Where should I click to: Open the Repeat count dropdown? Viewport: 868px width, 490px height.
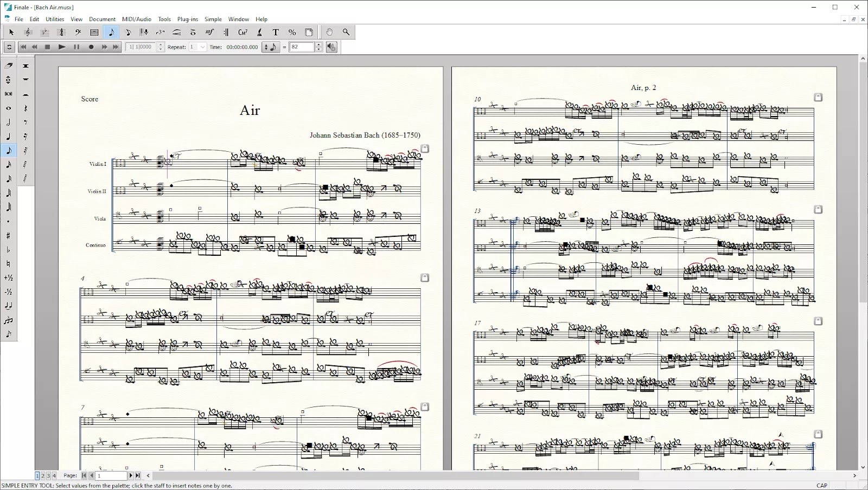tap(203, 47)
